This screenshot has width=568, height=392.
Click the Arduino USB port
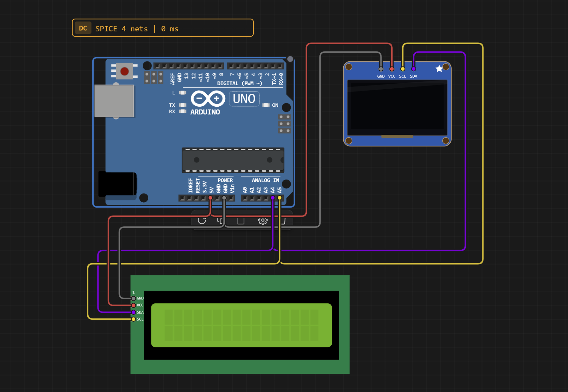[x=114, y=101]
